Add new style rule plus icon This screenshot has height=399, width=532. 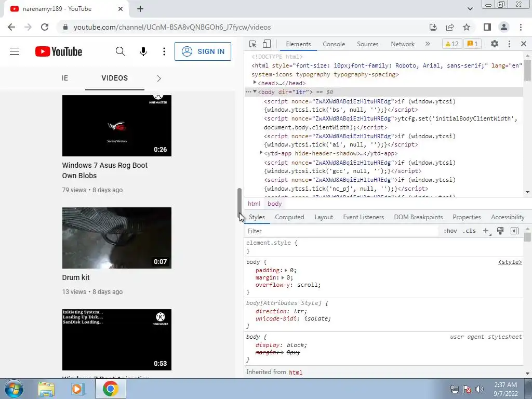(x=486, y=231)
